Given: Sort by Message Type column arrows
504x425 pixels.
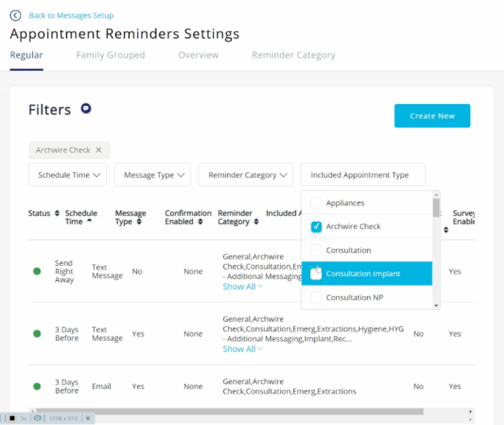Looking at the screenshot, I should 139,222.
